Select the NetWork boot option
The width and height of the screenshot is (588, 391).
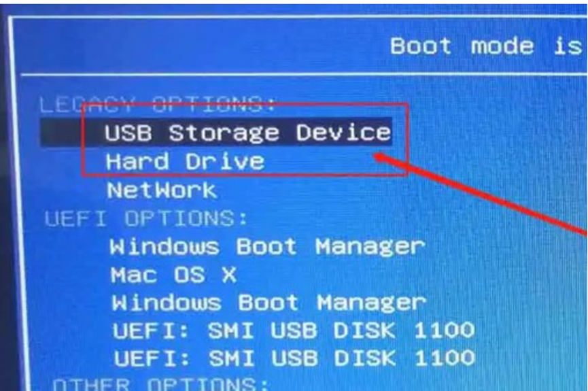pyautogui.click(x=162, y=190)
